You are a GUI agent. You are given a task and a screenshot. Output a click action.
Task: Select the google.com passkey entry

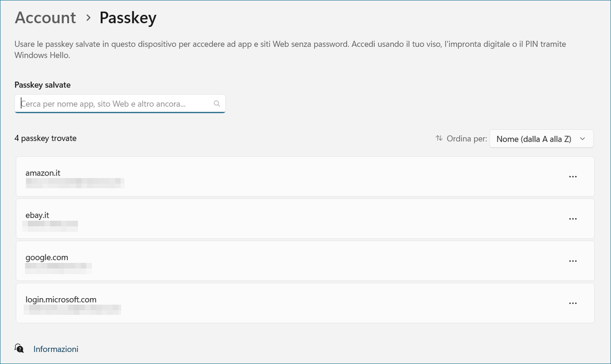click(x=305, y=261)
